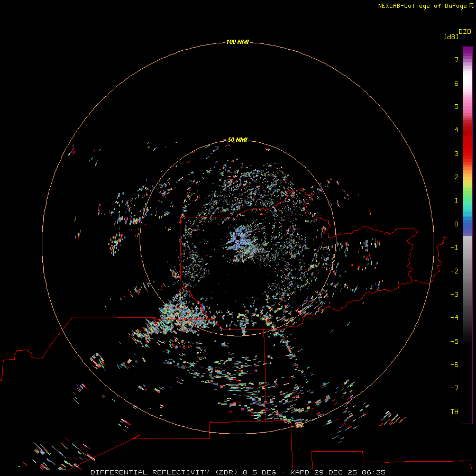Viewport: 476px width, 476px height.
Task: Select the 3 dB scale label
Action: [x=456, y=153]
